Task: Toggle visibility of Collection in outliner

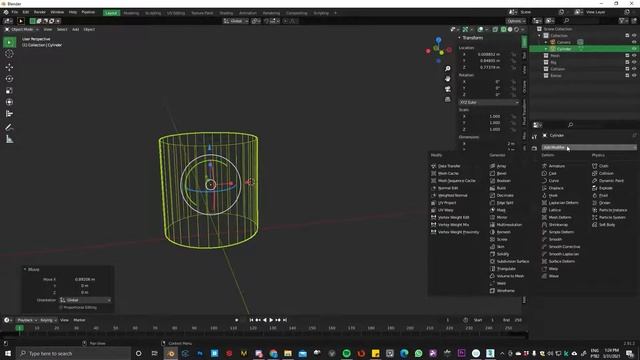Action: [x=634, y=36]
